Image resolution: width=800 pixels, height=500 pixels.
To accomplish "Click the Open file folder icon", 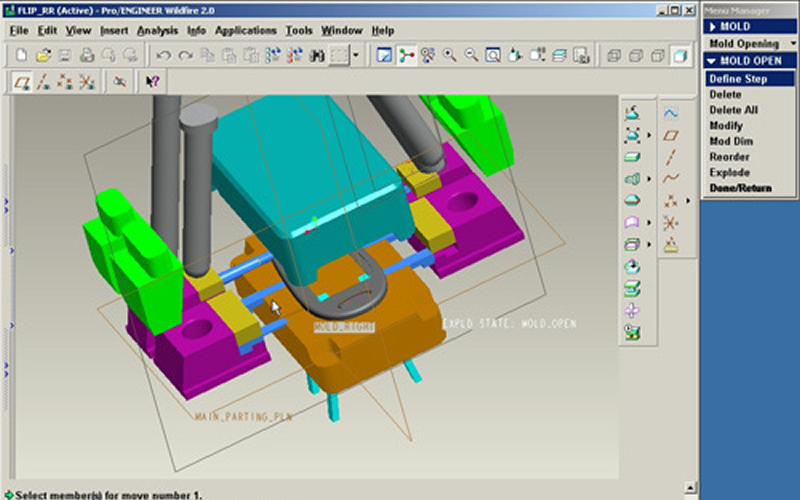I will 43,56.
